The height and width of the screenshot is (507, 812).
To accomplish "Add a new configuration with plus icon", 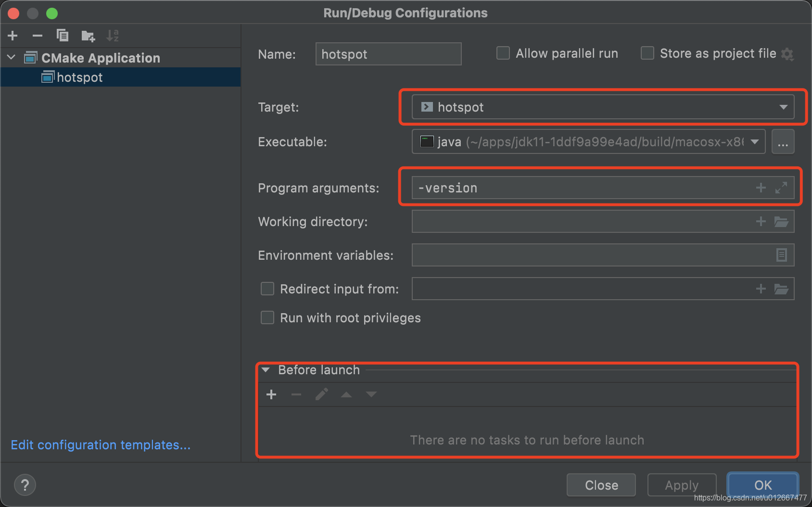I will (13, 36).
